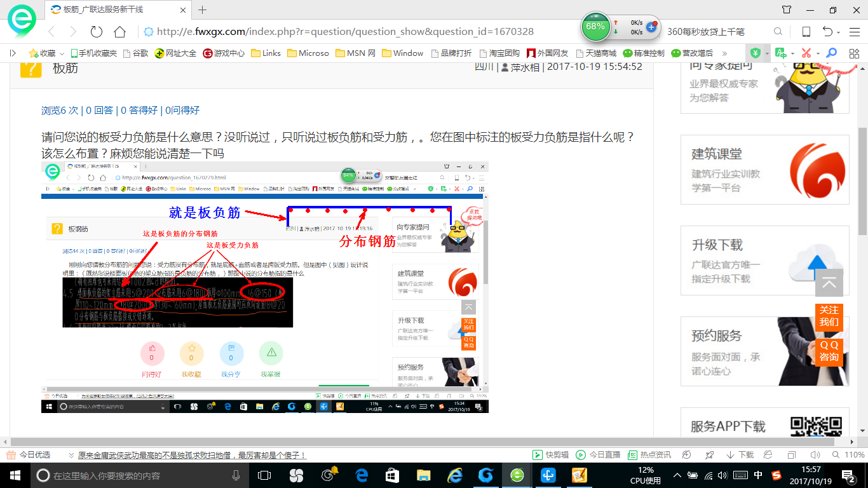Click the 68% memory accelerator ball
Image resolution: width=868 pixels, height=488 pixels.
click(x=595, y=27)
